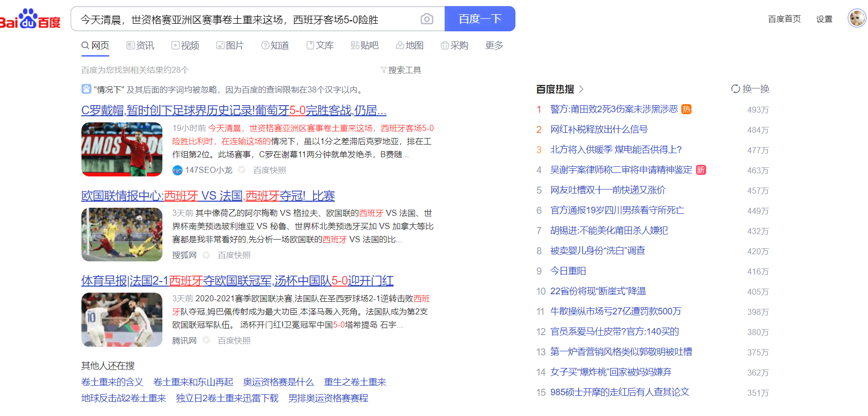
Task: Switch to the 图片 tab
Action: (230, 45)
